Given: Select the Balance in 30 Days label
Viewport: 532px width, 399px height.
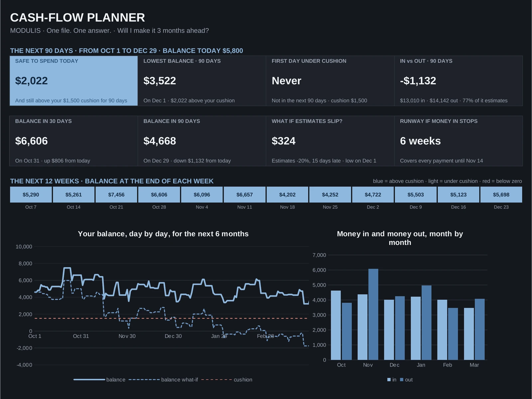Looking at the screenshot, I should pyautogui.click(x=43, y=121).
